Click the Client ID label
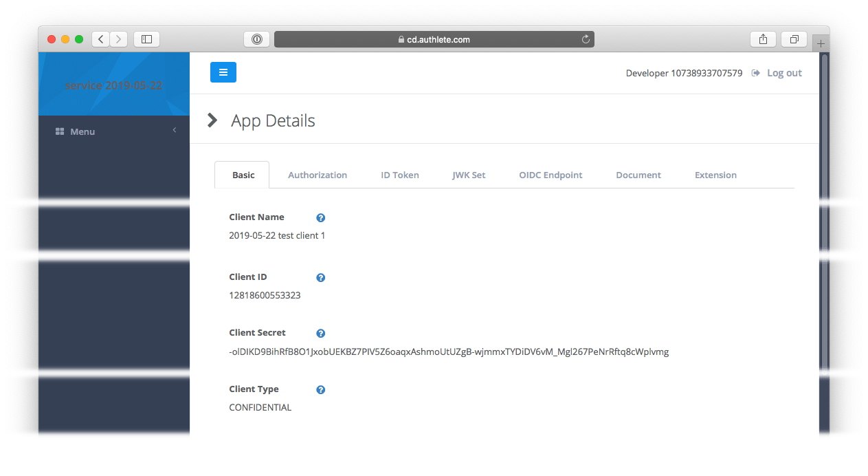The image size is (868, 476). pos(248,277)
